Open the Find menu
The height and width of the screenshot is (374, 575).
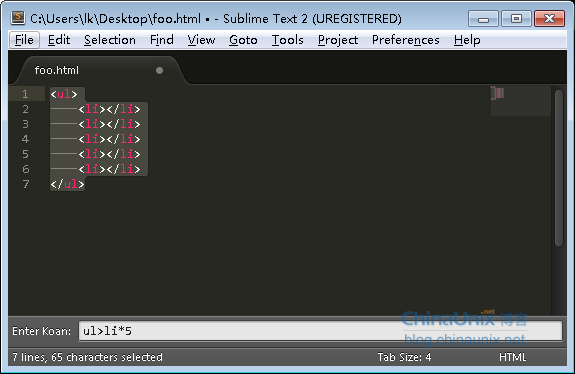162,40
